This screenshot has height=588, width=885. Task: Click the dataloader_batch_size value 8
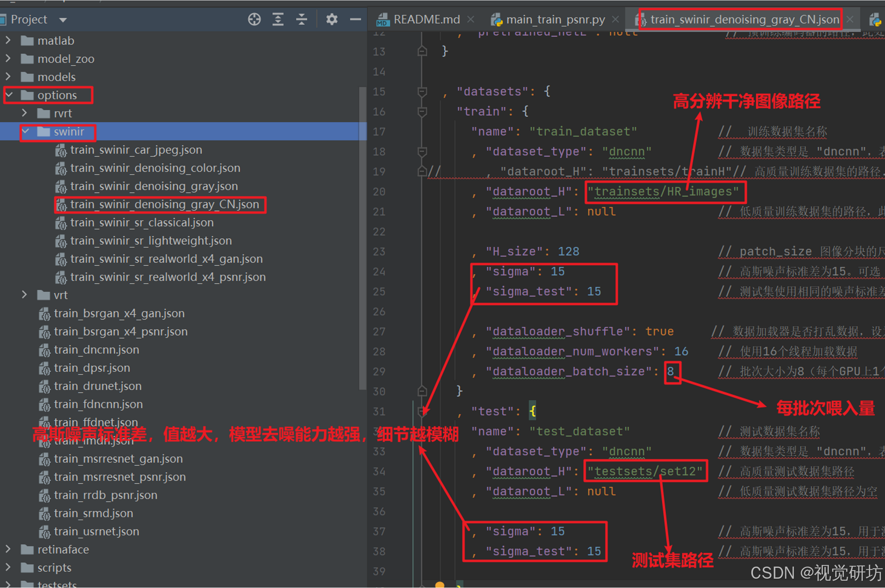[x=671, y=371]
